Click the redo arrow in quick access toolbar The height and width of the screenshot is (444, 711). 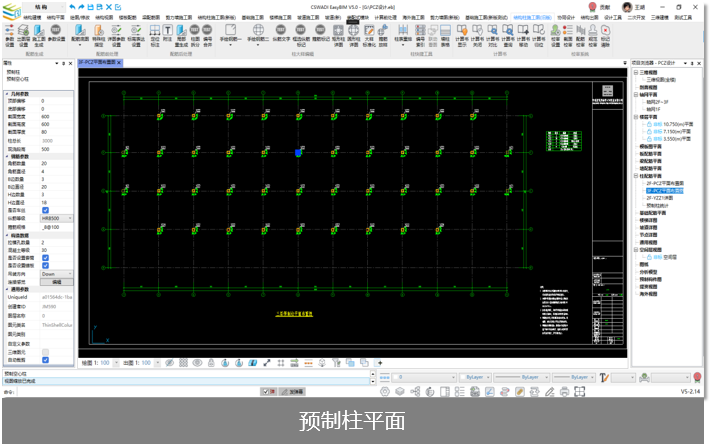(82, 7)
